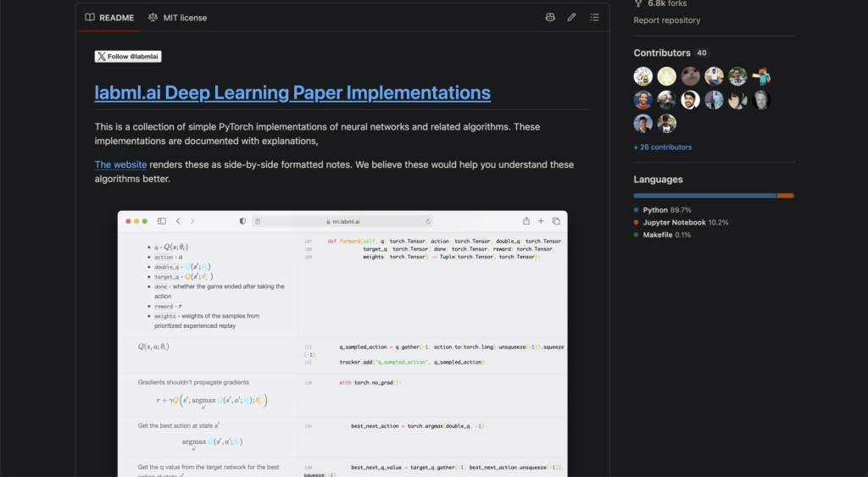Click paragraph starting "This is a collection"
This screenshot has height=477, width=868.
pyautogui.click(x=317, y=134)
